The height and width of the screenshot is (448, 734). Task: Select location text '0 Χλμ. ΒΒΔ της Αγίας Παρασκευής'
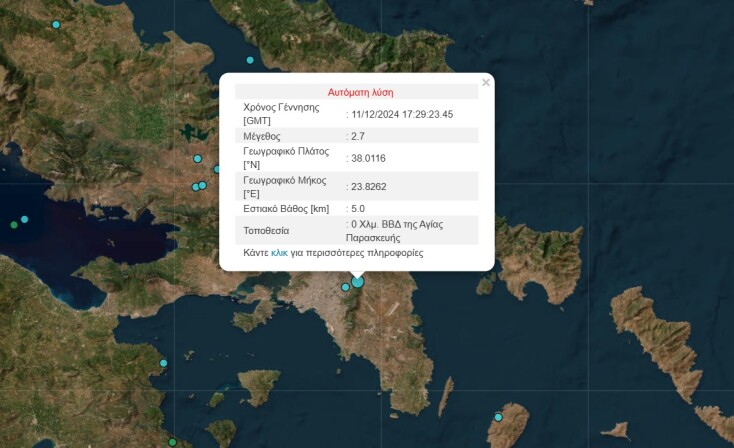395,231
